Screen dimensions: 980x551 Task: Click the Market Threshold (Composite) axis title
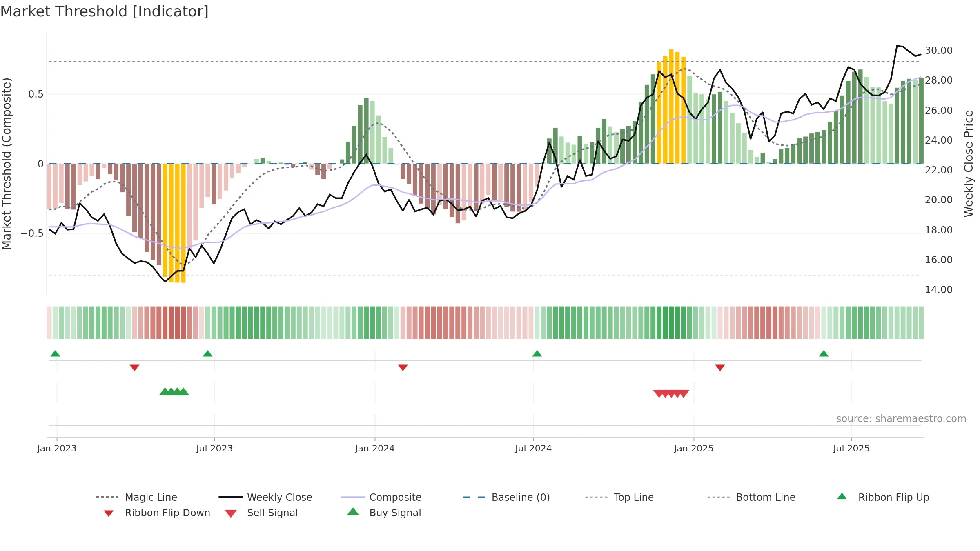pos(7,163)
